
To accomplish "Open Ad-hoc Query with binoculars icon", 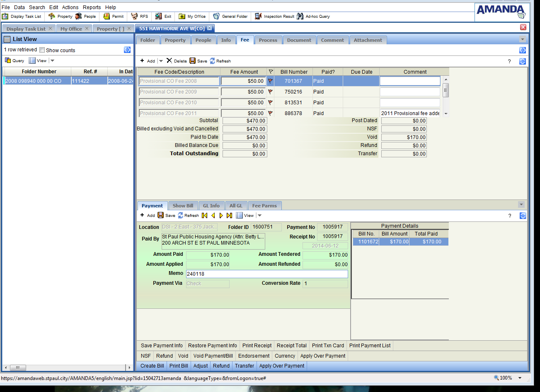I will [300, 17].
